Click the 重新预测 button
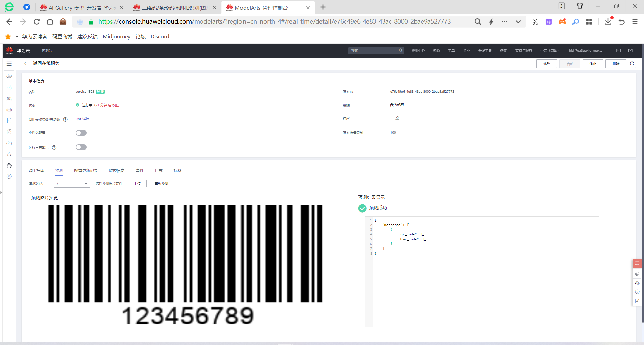 [x=161, y=184]
